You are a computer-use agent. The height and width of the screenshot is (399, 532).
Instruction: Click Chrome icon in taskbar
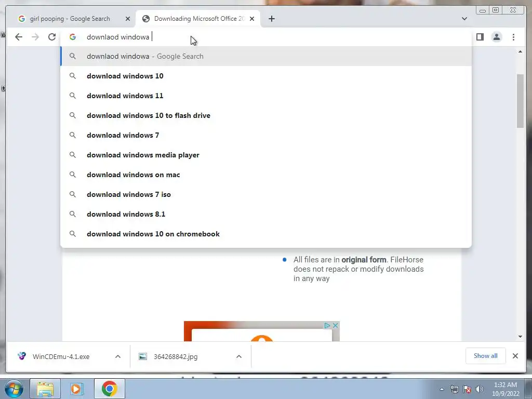pos(109,389)
